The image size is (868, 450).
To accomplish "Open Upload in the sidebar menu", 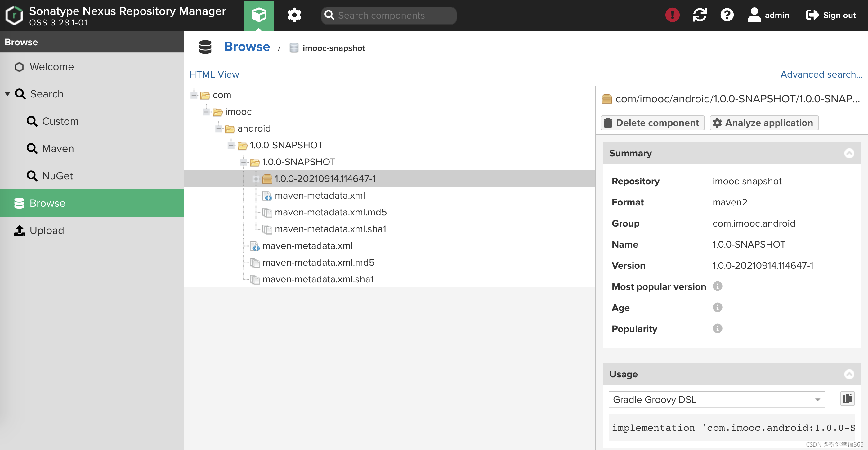I will (47, 231).
